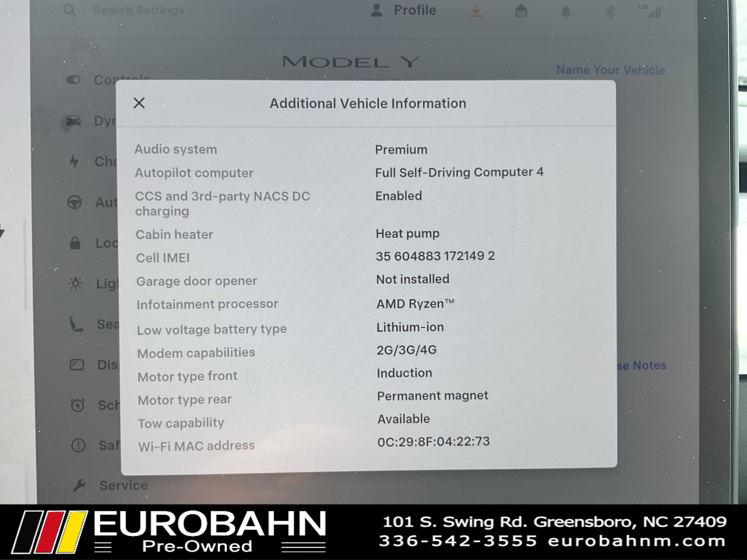
Task: Select Premium audio value
Action: tap(401, 149)
